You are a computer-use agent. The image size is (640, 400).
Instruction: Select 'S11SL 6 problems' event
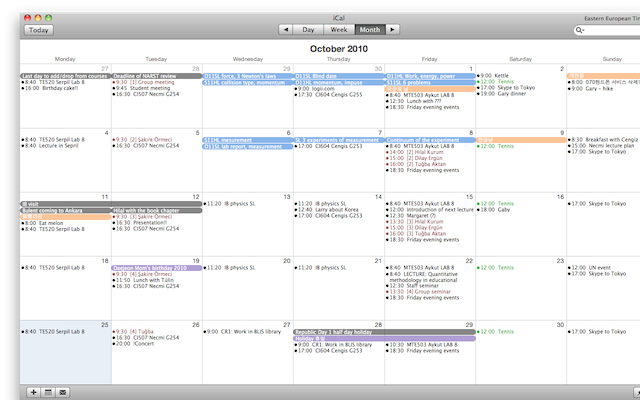point(430,82)
